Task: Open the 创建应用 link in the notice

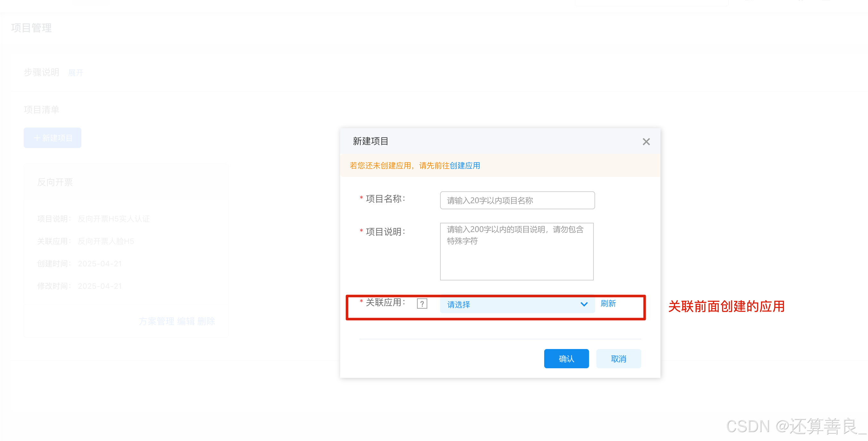Action: click(x=465, y=166)
